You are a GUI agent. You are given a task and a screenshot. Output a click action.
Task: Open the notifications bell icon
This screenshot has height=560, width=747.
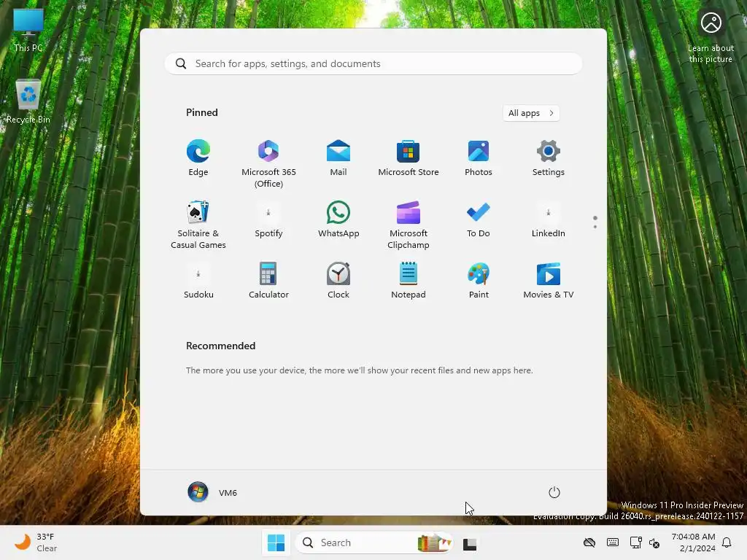pyautogui.click(x=727, y=542)
